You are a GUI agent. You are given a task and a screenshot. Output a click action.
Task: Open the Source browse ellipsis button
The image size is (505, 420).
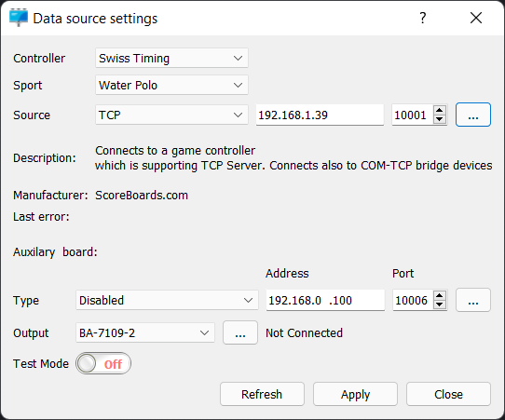pyautogui.click(x=473, y=115)
